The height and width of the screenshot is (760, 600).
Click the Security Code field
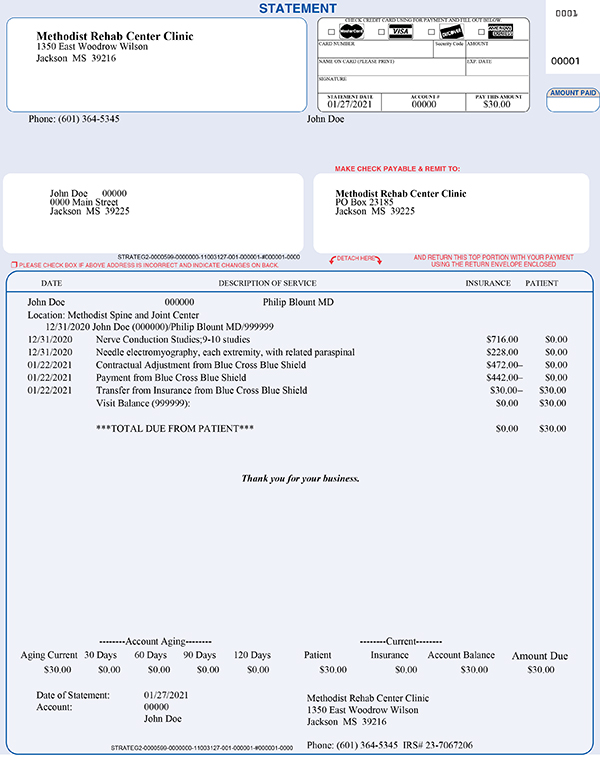(x=449, y=49)
